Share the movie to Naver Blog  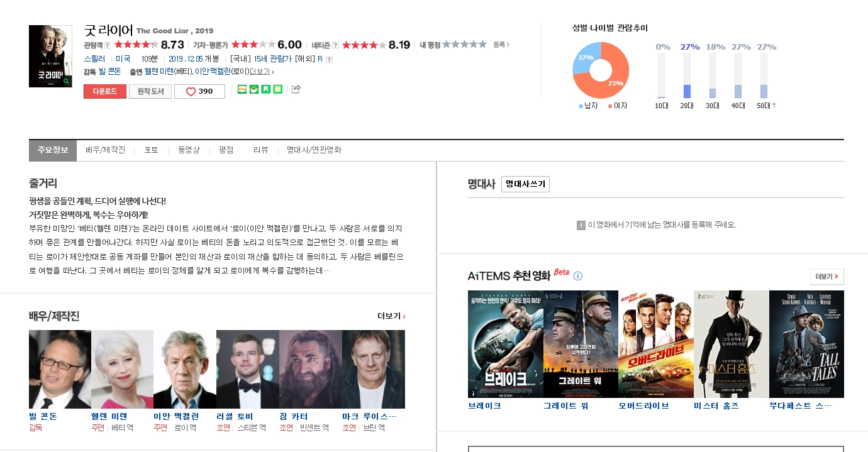(x=242, y=89)
